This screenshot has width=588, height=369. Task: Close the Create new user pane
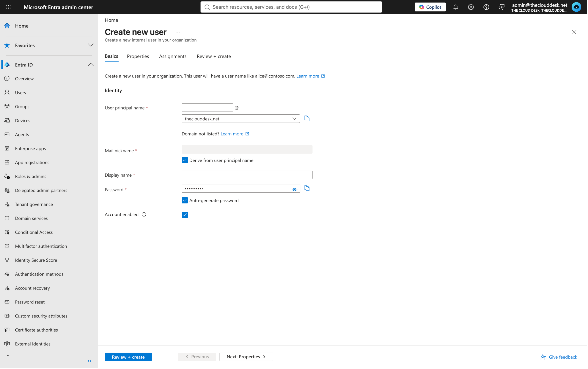coord(574,32)
